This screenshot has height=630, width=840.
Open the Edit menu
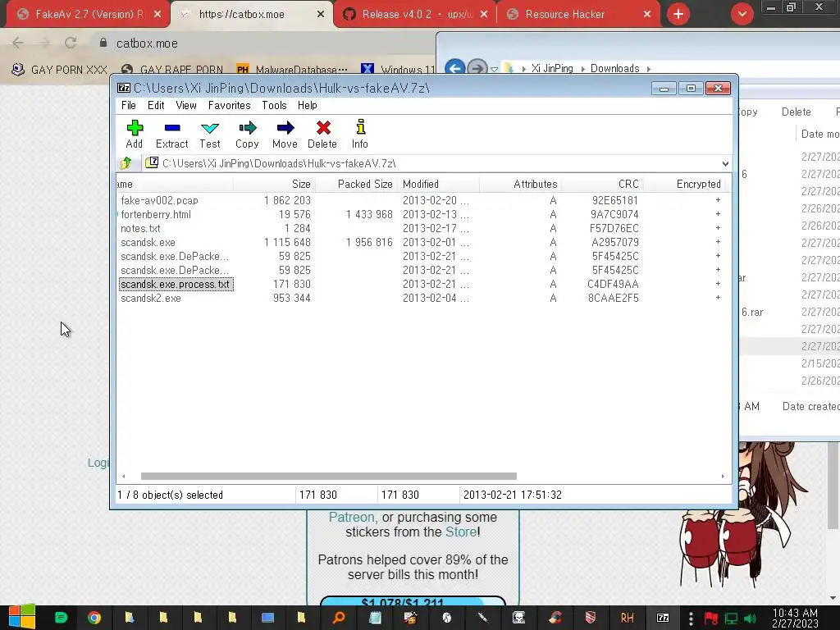click(x=156, y=106)
